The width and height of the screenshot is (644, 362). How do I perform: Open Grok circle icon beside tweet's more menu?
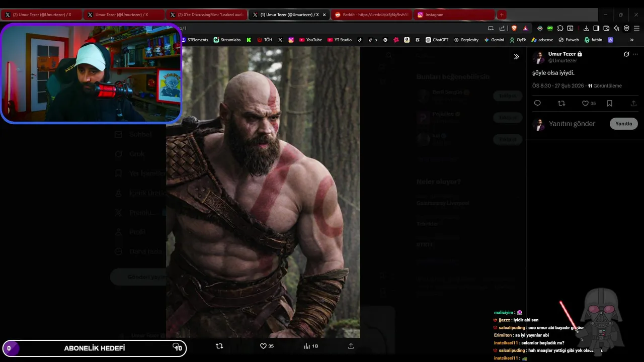pos(626,54)
